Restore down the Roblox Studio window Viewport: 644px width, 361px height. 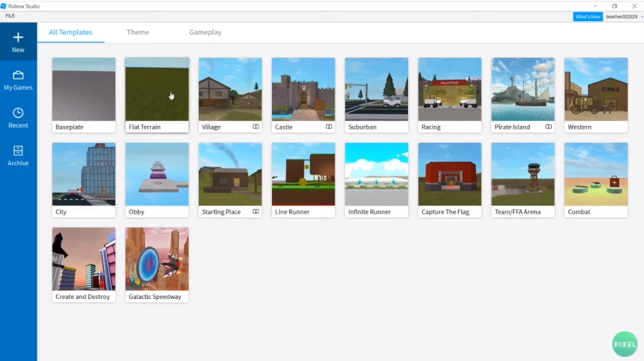pyautogui.click(x=614, y=6)
